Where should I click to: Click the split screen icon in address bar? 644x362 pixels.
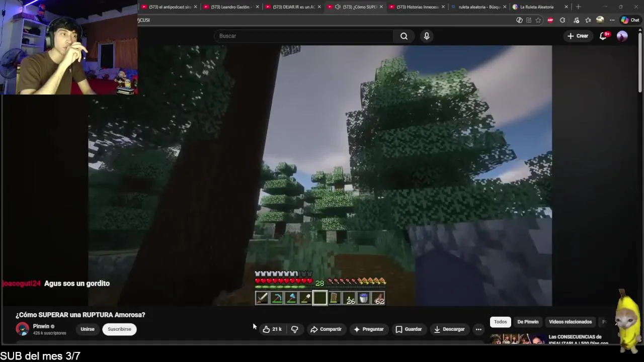tap(529, 20)
